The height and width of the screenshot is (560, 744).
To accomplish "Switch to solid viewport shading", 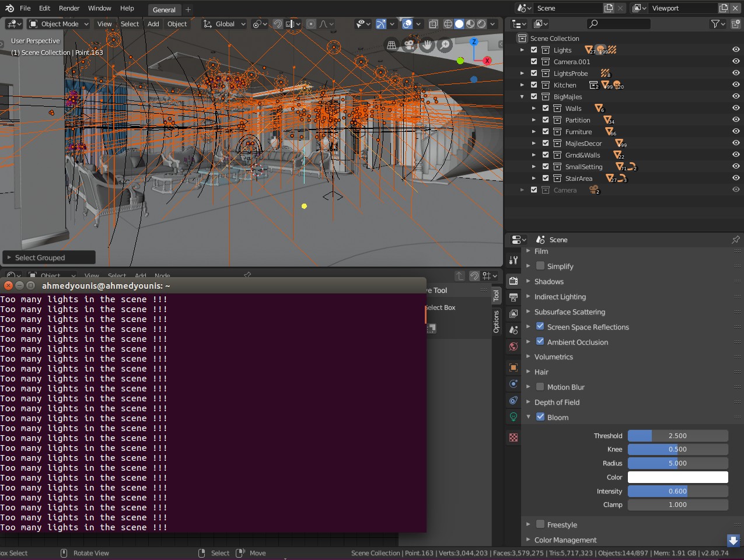I will coord(459,24).
